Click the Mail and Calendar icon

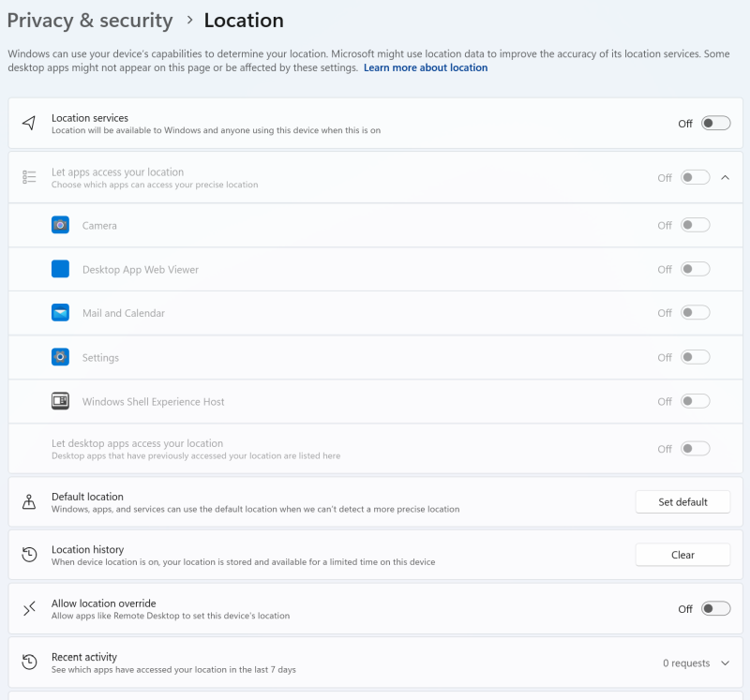pos(60,313)
